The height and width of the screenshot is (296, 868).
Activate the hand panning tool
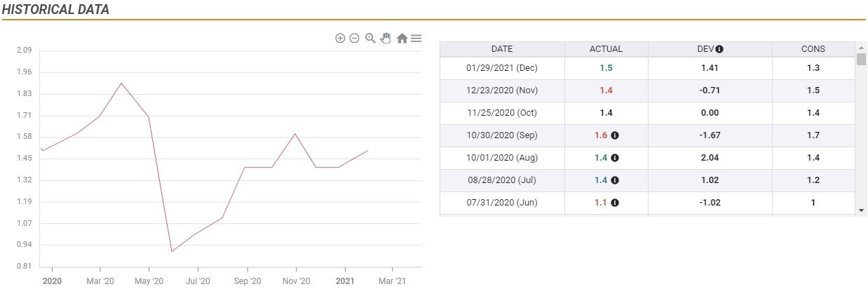coord(385,39)
